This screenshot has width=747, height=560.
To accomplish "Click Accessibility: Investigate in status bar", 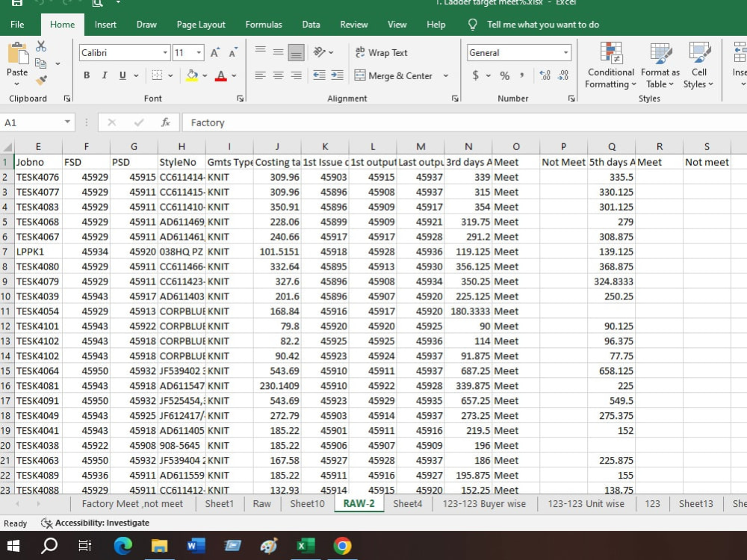I will [96, 523].
